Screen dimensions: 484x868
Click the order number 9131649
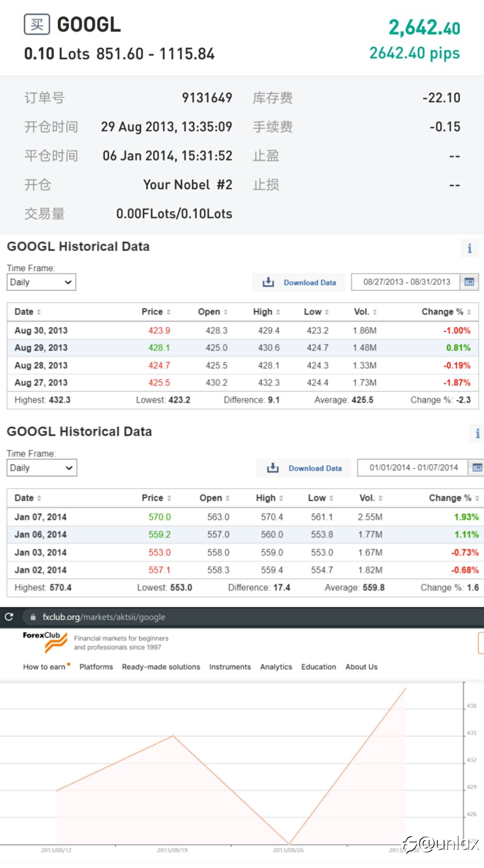[207, 98]
